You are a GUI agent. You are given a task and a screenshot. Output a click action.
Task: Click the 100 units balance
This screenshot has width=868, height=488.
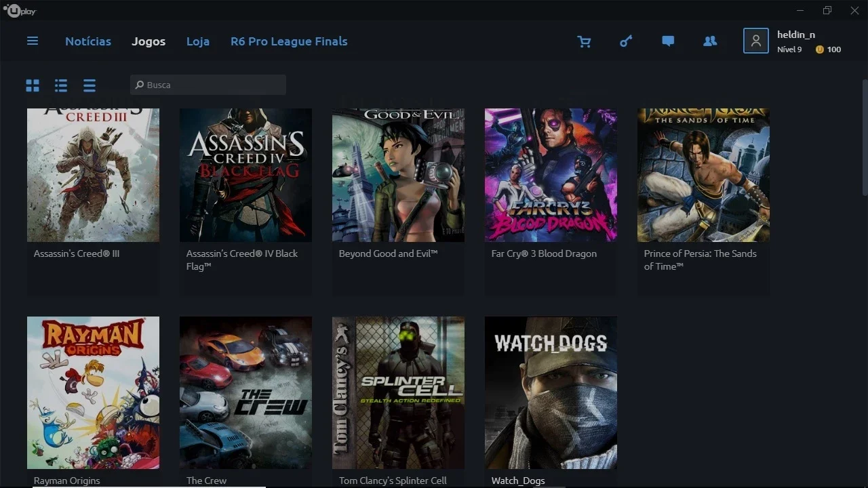[x=834, y=49]
